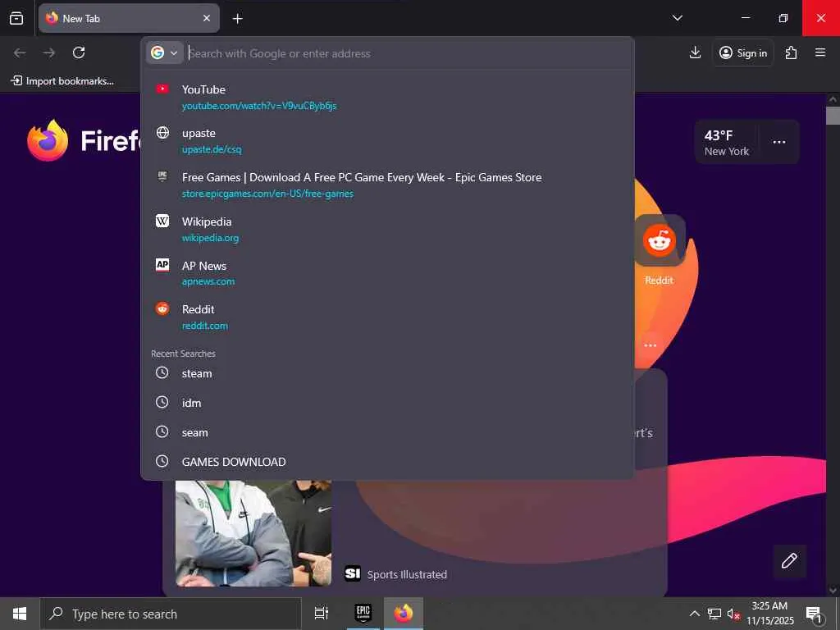
Task: Close the New Tab tab
Action: pos(206,18)
